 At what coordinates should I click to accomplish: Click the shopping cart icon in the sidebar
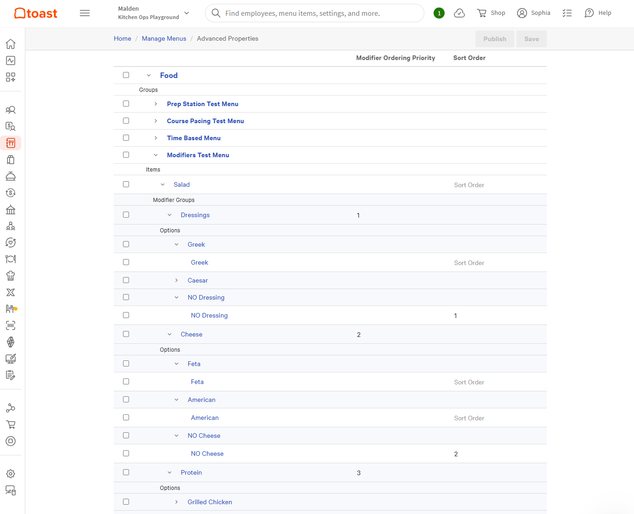tap(11, 425)
